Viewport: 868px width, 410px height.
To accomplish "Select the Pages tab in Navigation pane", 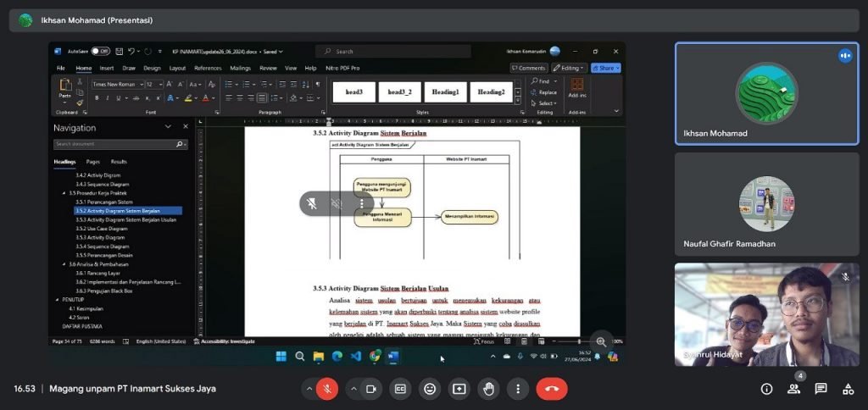I will point(93,161).
